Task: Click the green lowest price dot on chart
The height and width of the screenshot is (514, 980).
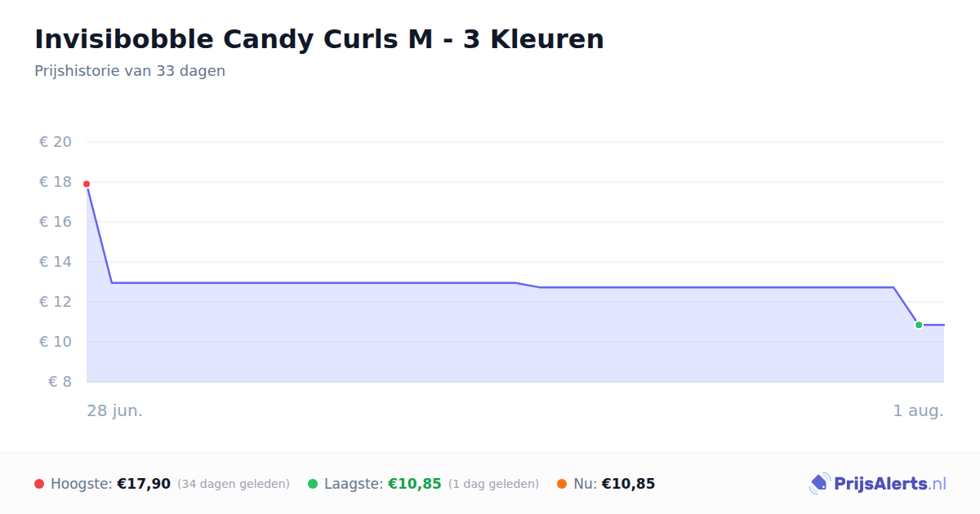Action: pyautogui.click(x=919, y=325)
